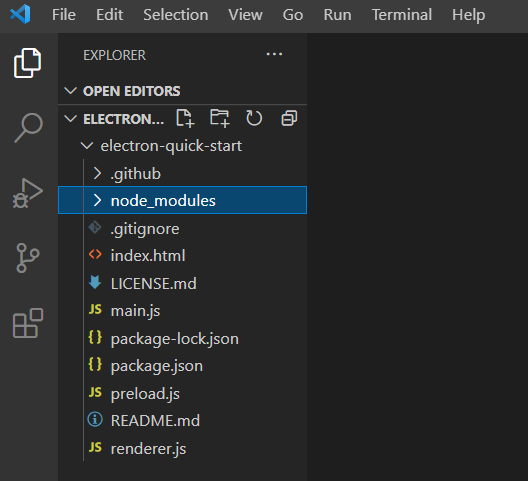This screenshot has height=481, width=528.
Task: Open the Run menu
Action: coord(337,15)
